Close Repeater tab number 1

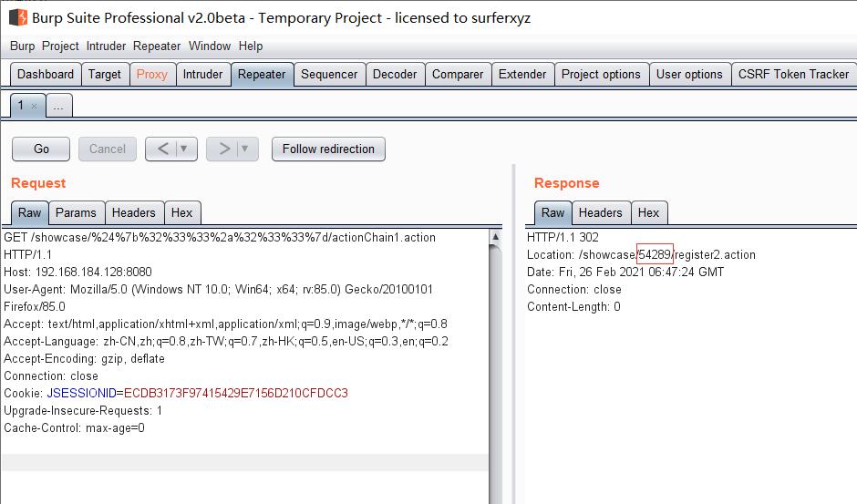35,106
